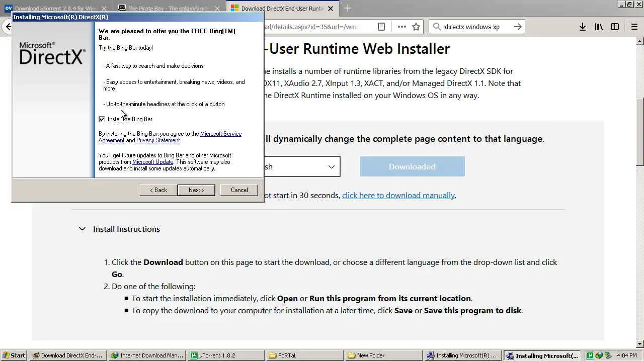Open the Windows Start menu

click(14, 355)
